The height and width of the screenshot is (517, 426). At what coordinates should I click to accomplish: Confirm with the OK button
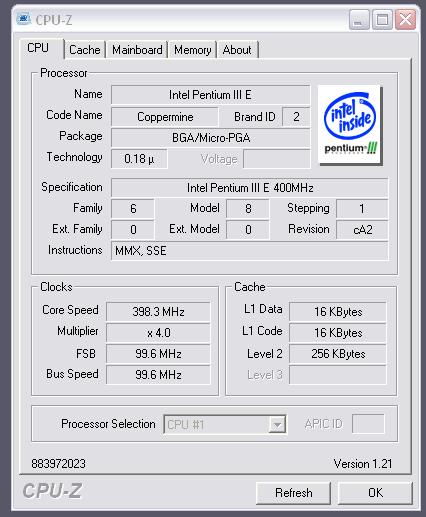tap(375, 493)
